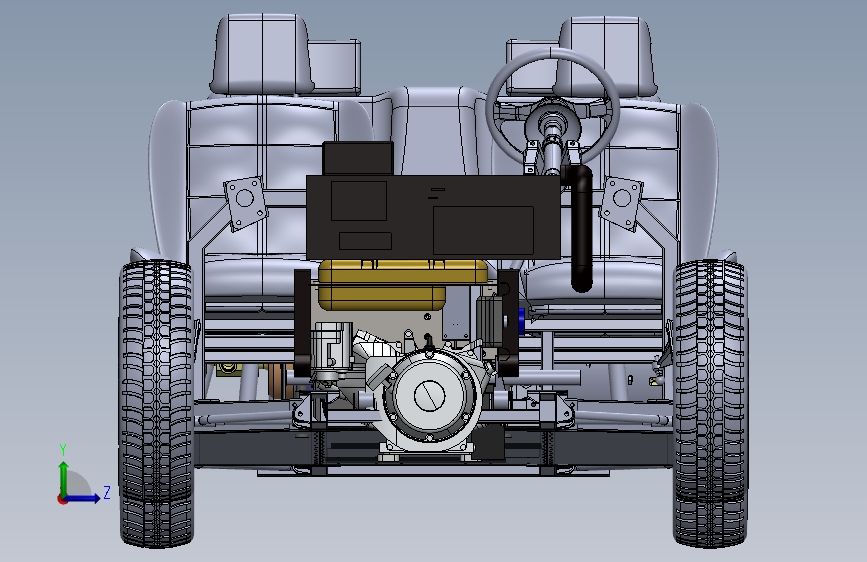Pick the left rear tire
This screenshot has width=867, height=562.
[x=157, y=404]
